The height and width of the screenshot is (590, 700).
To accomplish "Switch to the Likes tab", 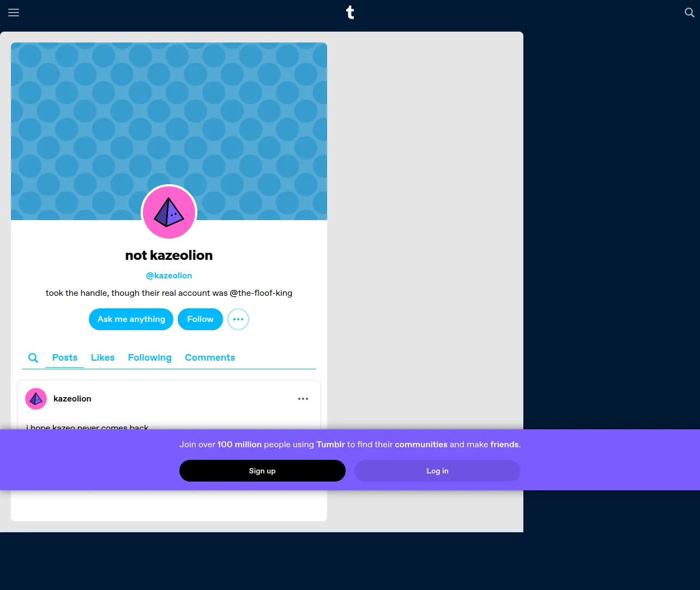I will 102,358.
